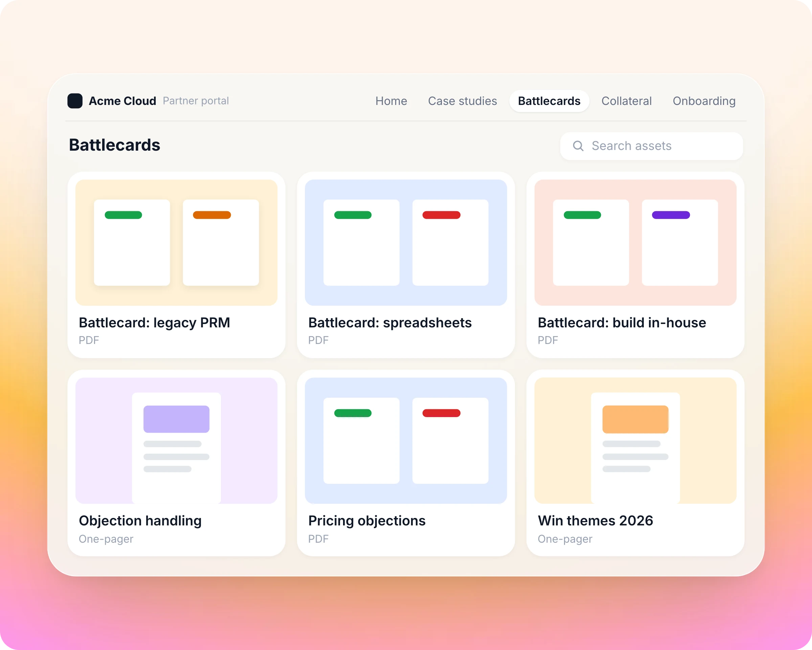The image size is (812, 650).
Task: Click 'PDF' label under Battlecard: legacy PRM
Action: (x=89, y=340)
